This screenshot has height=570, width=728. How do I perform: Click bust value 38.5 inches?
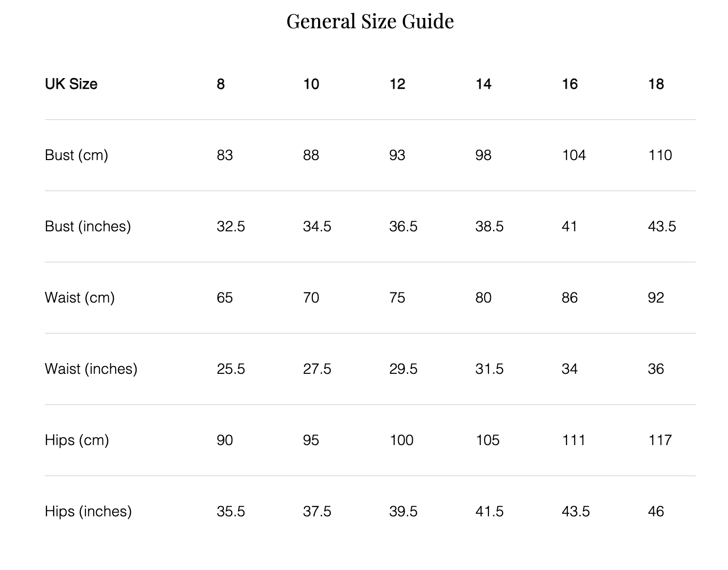[x=489, y=226]
